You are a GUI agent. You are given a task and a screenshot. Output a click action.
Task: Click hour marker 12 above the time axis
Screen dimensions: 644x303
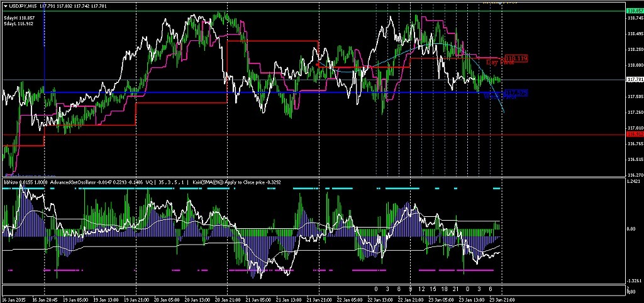pos(422,289)
